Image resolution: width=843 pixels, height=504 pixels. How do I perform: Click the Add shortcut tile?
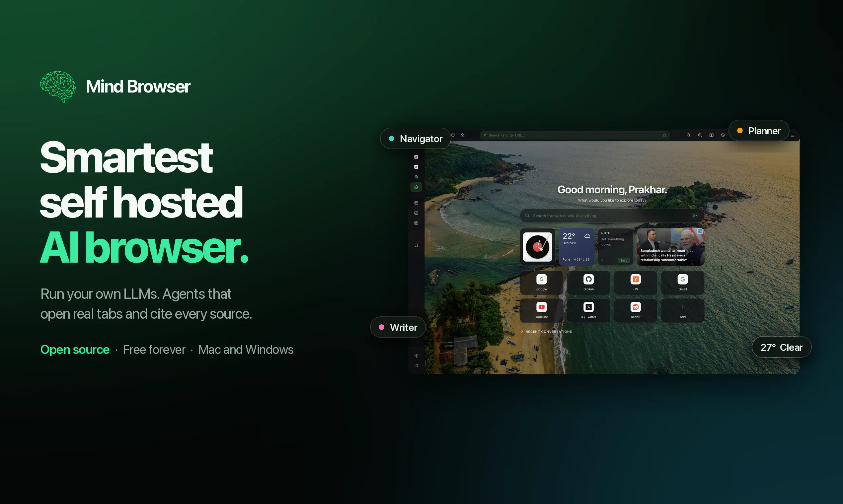coord(683,310)
